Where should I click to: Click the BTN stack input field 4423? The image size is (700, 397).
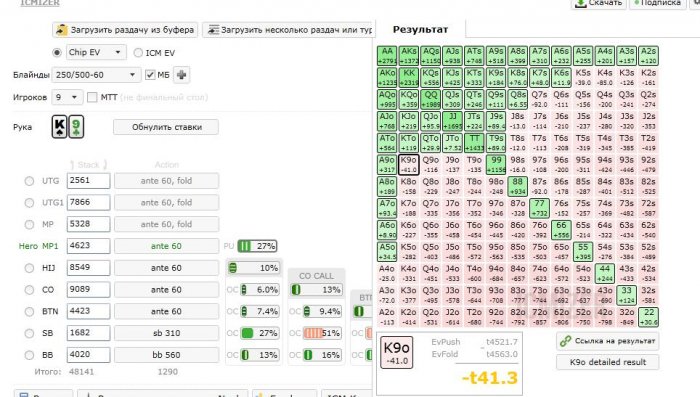point(88,311)
